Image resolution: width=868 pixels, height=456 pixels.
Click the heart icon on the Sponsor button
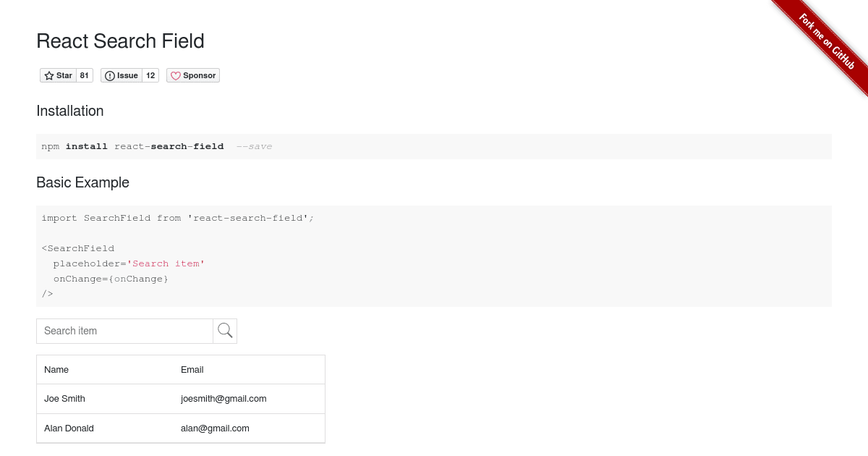176,75
